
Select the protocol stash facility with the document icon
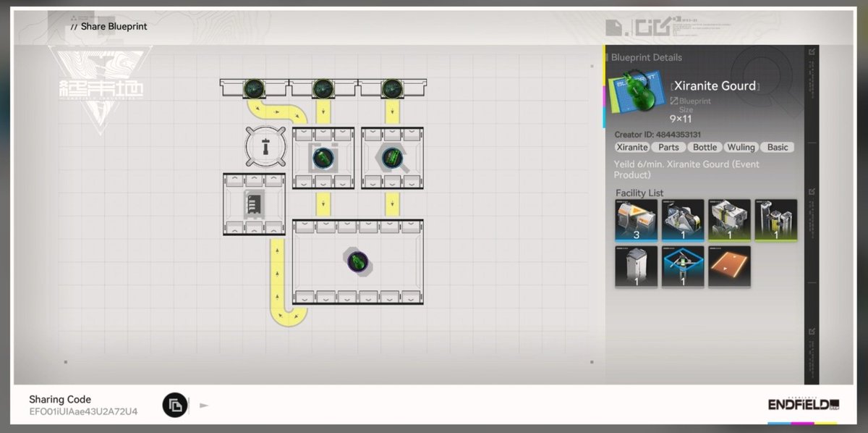(x=253, y=203)
